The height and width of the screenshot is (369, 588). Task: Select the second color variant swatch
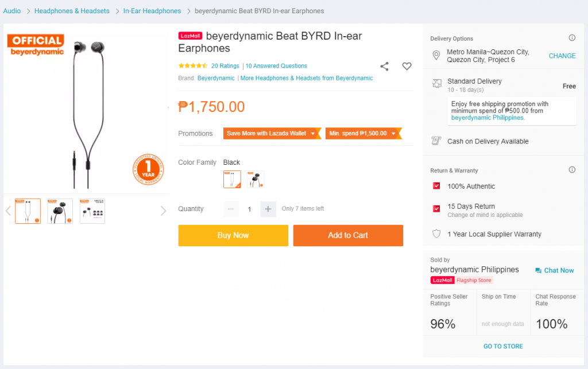256,180
